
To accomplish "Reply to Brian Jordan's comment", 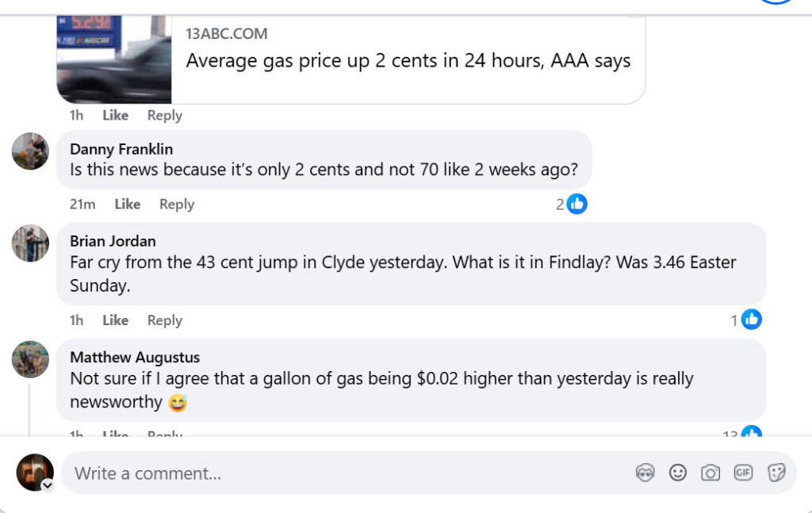I will tap(165, 320).
